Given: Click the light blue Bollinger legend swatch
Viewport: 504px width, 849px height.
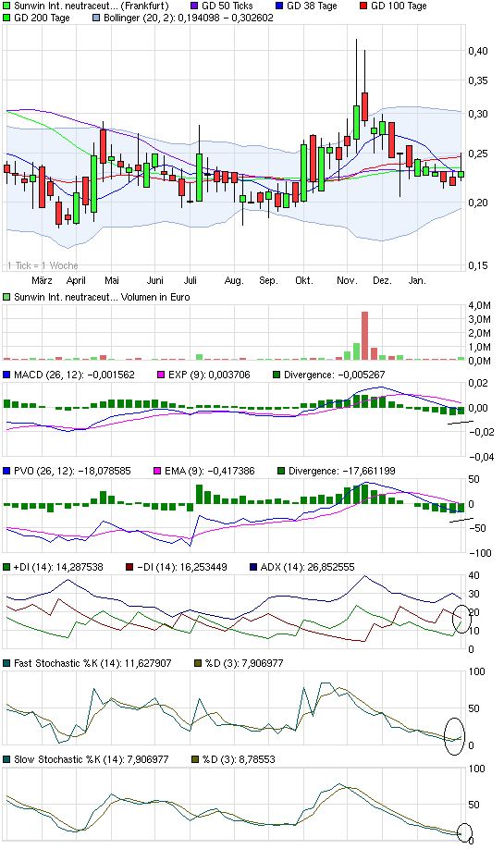Looking at the screenshot, I should click(96, 18).
